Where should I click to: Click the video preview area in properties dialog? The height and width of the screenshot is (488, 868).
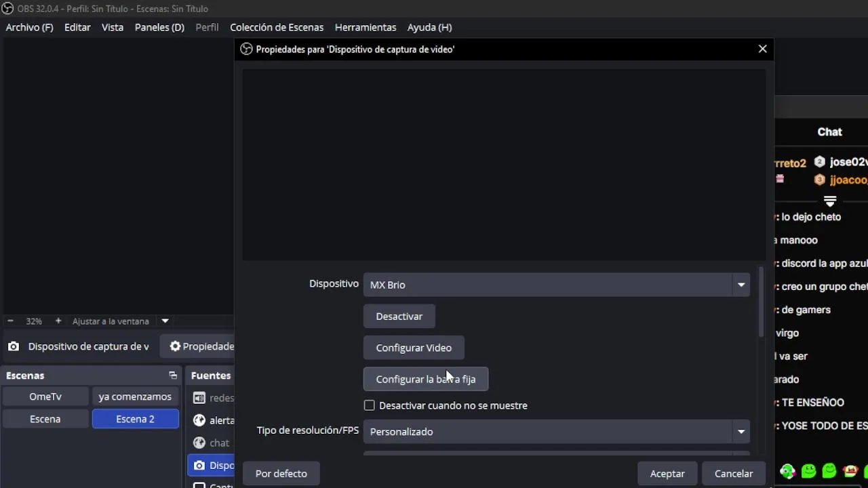(x=504, y=164)
